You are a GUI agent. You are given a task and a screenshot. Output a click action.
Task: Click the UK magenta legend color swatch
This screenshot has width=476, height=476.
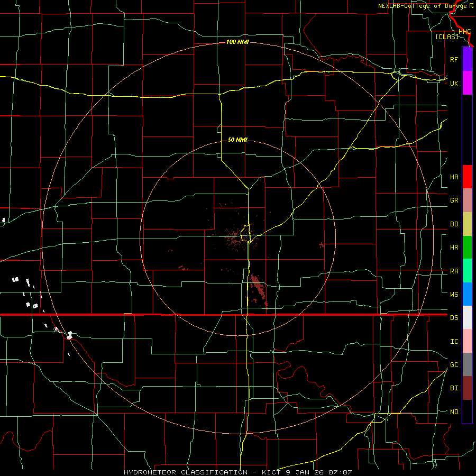click(467, 83)
